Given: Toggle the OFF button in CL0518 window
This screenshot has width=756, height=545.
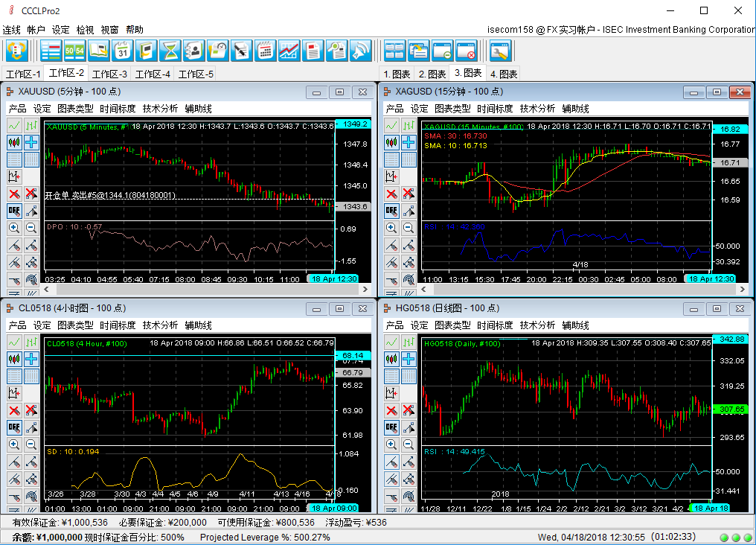Looking at the screenshot, I should pos(14,427).
